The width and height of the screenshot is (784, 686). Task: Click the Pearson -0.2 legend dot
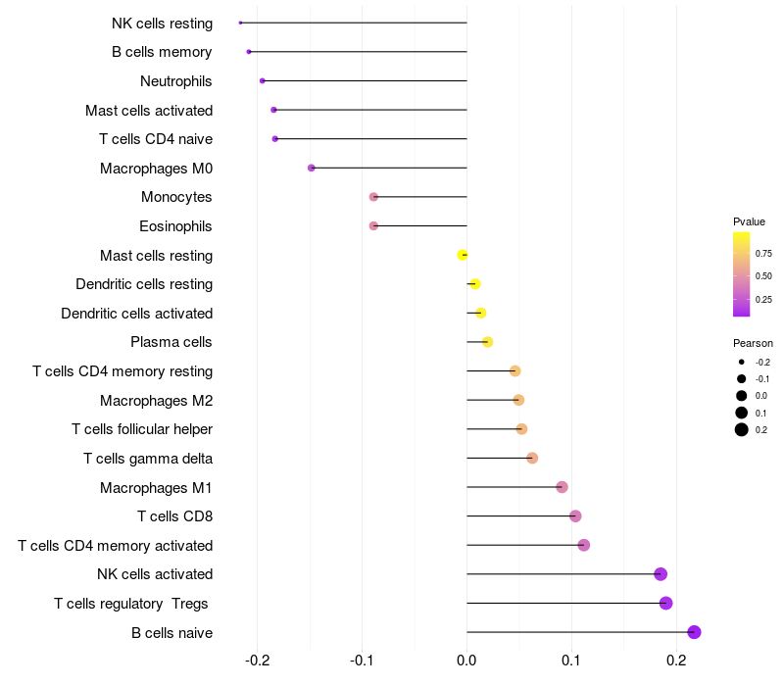pyautogui.click(x=742, y=362)
